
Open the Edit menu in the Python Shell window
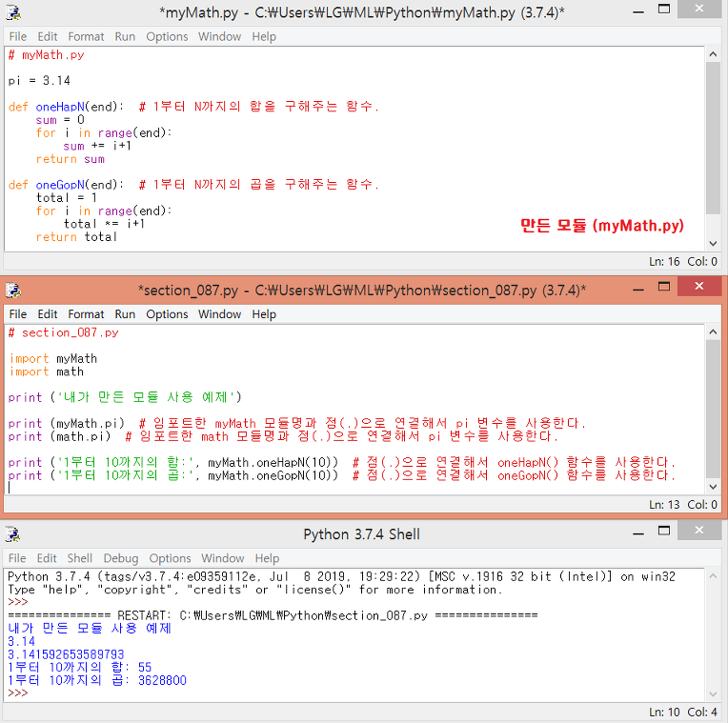[47, 558]
